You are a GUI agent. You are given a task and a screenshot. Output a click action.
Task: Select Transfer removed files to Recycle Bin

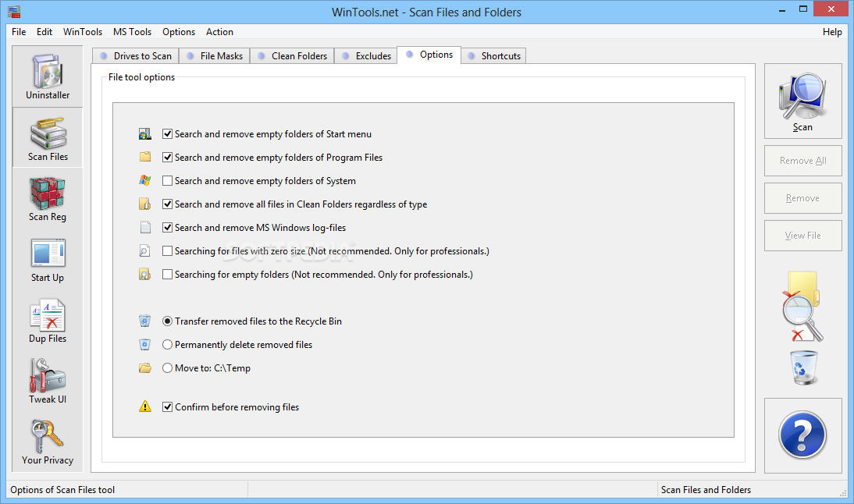coord(167,321)
